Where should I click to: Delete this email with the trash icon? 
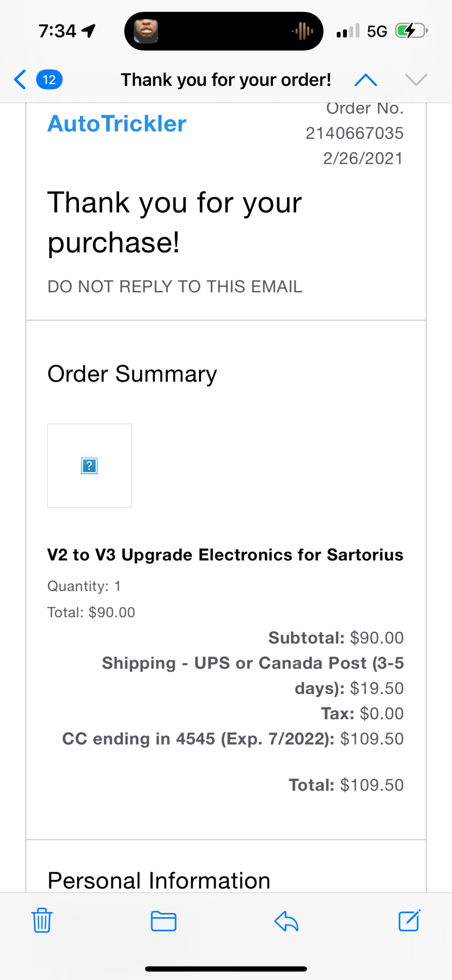[42, 920]
